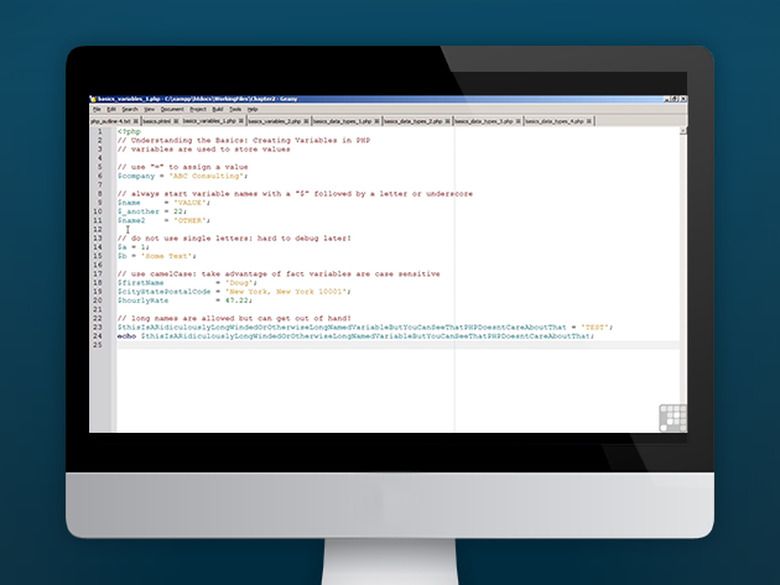Switch to the basics.phtml tab
Image resolution: width=780 pixels, height=585 pixels.
[x=155, y=120]
